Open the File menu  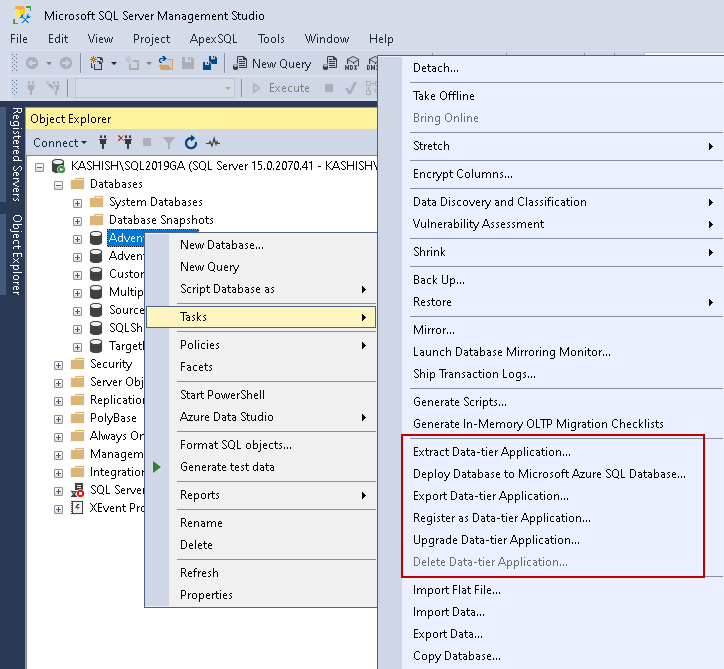click(x=19, y=39)
